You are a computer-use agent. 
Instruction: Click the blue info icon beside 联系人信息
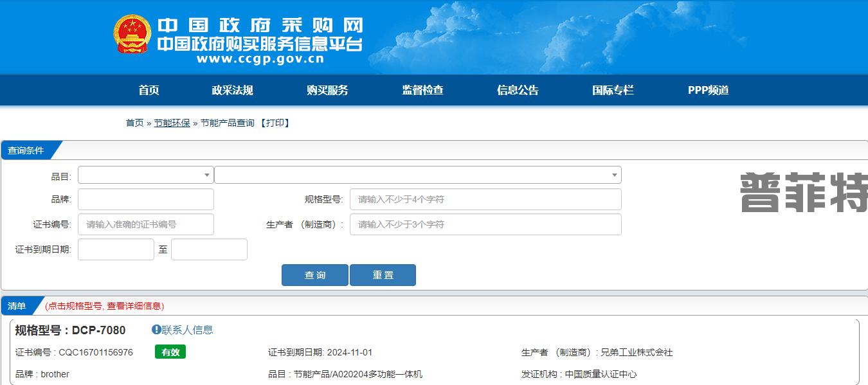[x=156, y=330]
